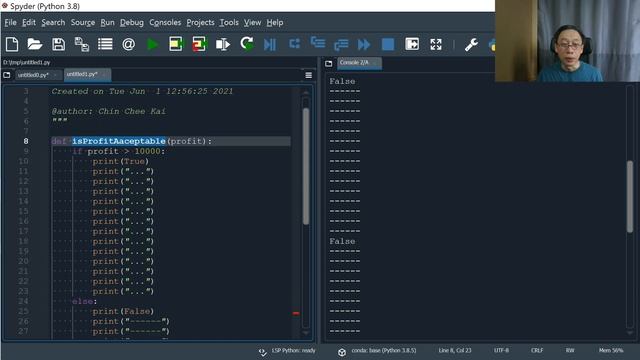The width and height of the screenshot is (640, 360).
Task: Click line 8 def isProfitAaceptable code
Action: 131,141
